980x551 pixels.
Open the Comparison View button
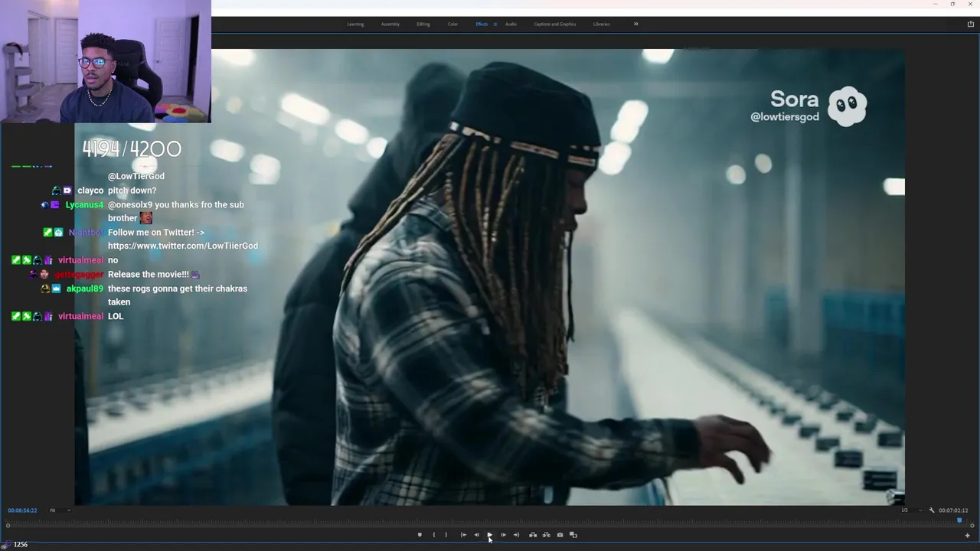click(x=573, y=535)
